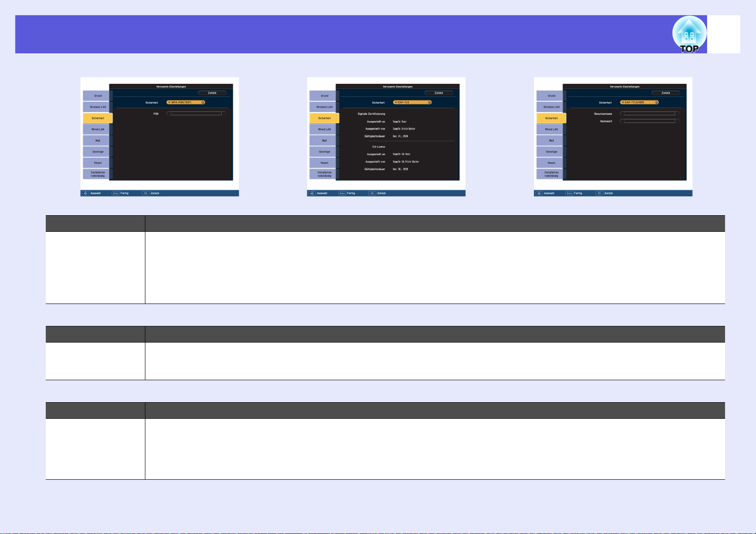Click the 'Kennwort' field label
Image resolution: width=756 pixels, height=534 pixels.
click(x=606, y=122)
